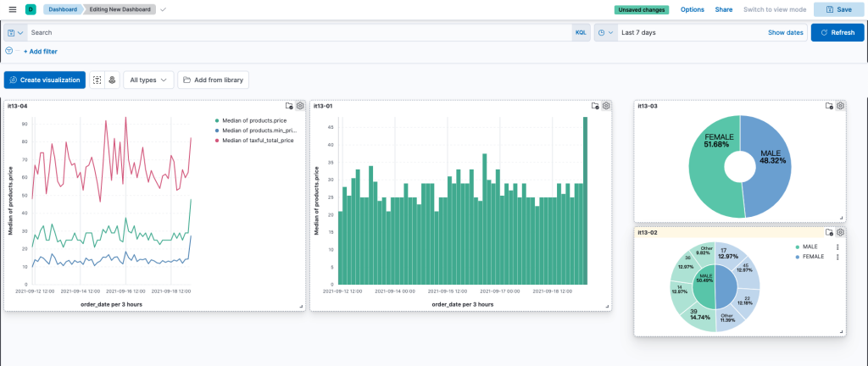Open MALE legend options three dots
The image size is (868, 366).
tap(837, 247)
